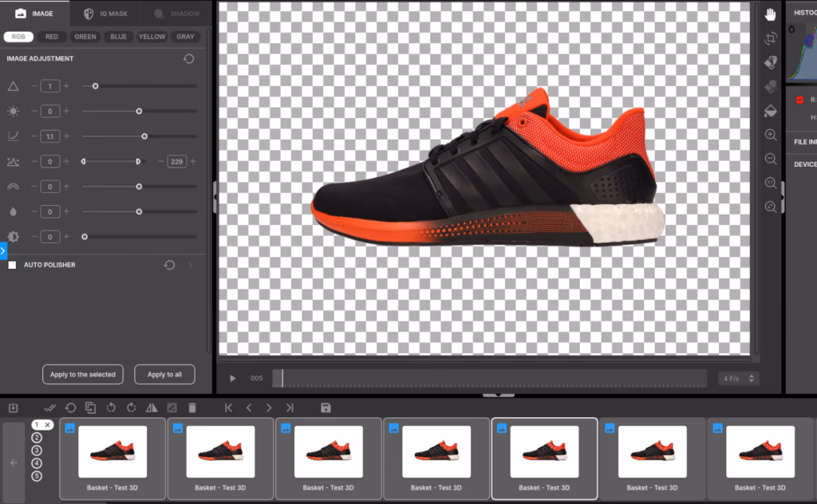Play the 3D animation

pos(233,379)
